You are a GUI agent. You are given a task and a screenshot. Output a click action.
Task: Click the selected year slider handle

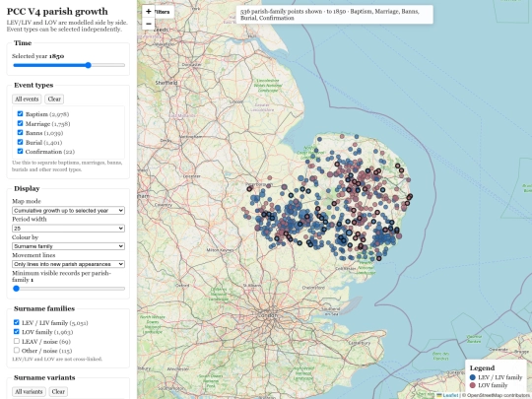(x=89, y=65)
